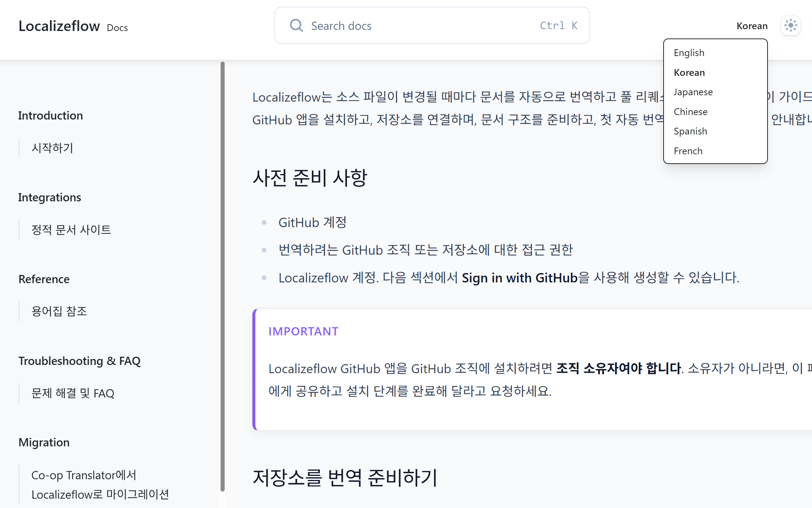Click the search magnifier icon
Screen dimensions: 812x508
[x=296, y=25]
